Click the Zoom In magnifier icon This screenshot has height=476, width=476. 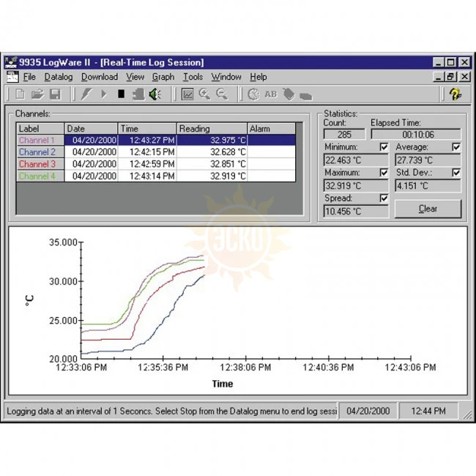point(204,94)
